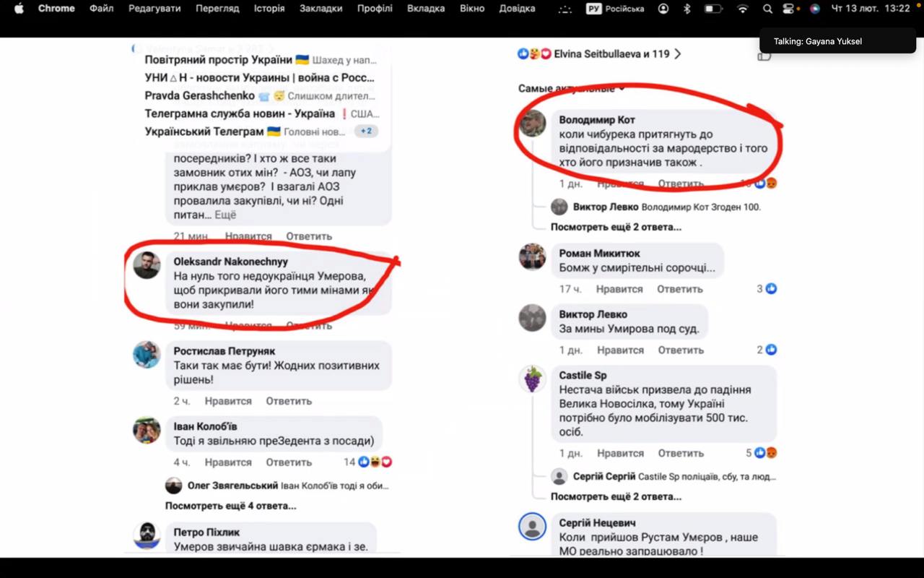Click Ответить under Ростислав Петруняк's comment
Image resolution: width=924 pixels, height=578 pixels.
[289, 401]
